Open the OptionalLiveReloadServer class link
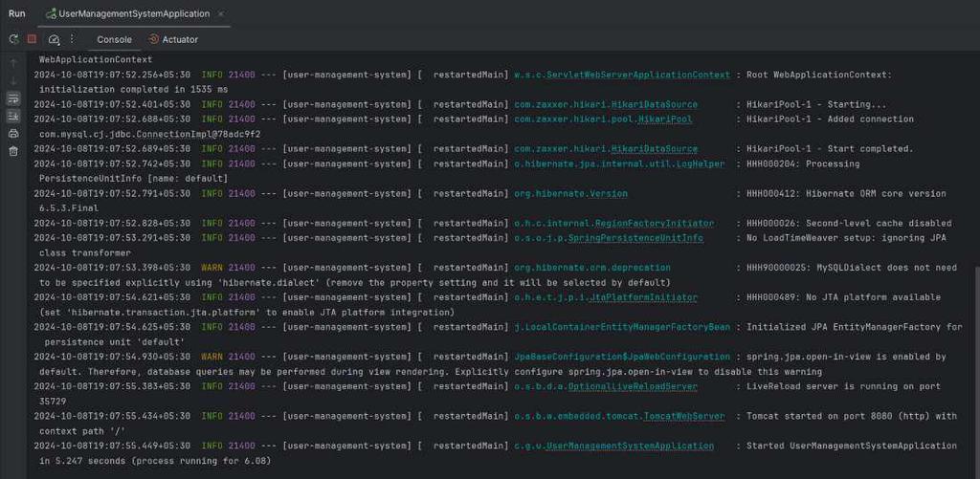 [x=633, y=386]
